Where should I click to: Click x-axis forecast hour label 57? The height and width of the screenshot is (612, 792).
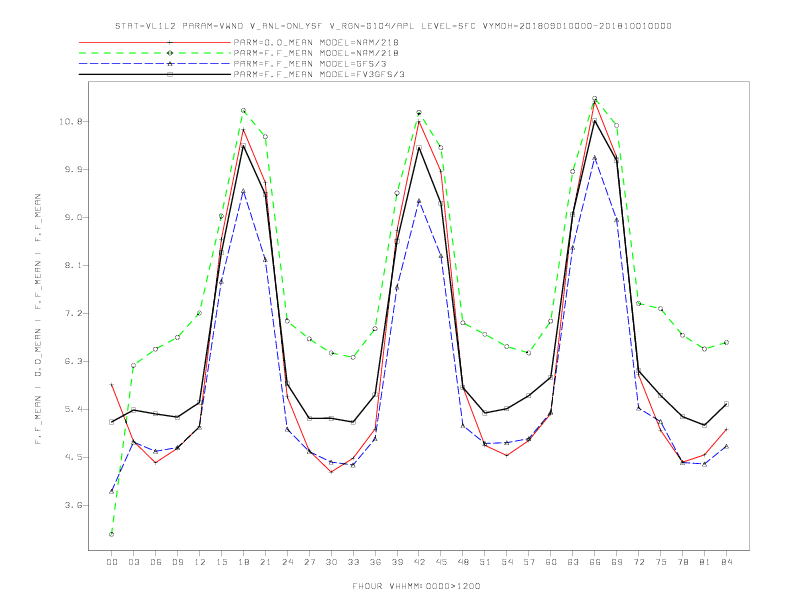click(x=529, y=562)
